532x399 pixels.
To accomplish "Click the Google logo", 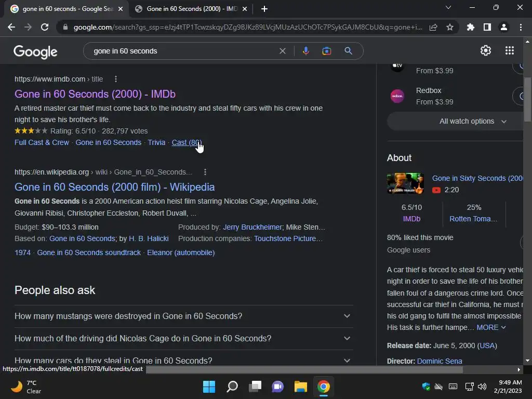I will pyautogui.click(x=35, y=51).
